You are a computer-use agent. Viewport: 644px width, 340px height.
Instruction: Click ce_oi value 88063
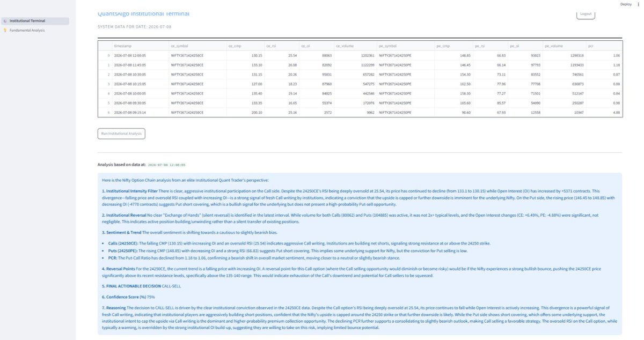(x=316, y=55)
